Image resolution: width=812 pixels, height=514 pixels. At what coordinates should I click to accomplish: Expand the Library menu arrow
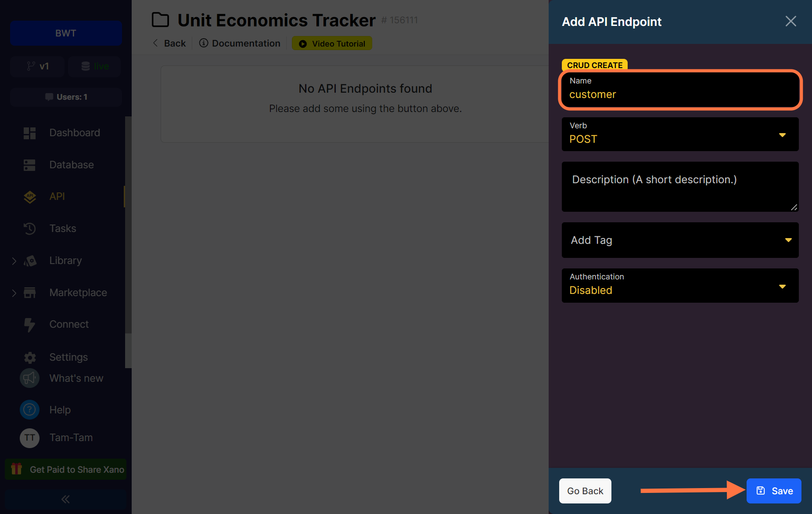tap(14, 261)
